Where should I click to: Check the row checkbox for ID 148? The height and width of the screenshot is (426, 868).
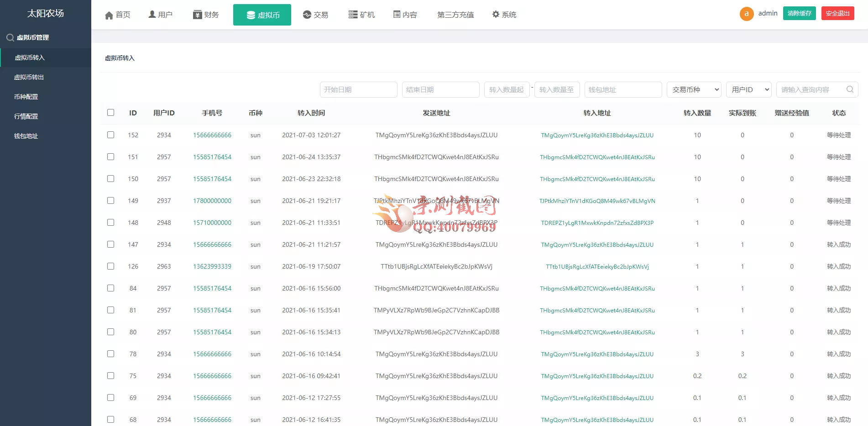[110, 222]
